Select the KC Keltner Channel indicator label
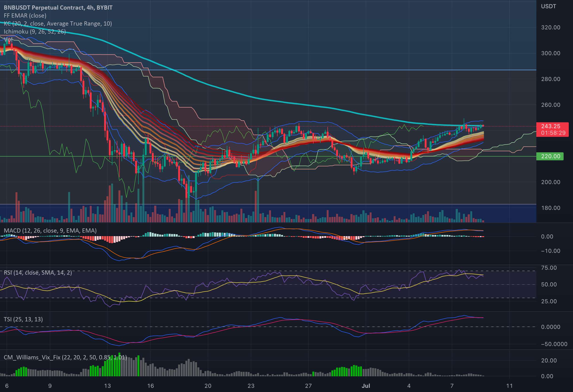The height and width of the screenshot is (392, 573). [x=58, y=23]
